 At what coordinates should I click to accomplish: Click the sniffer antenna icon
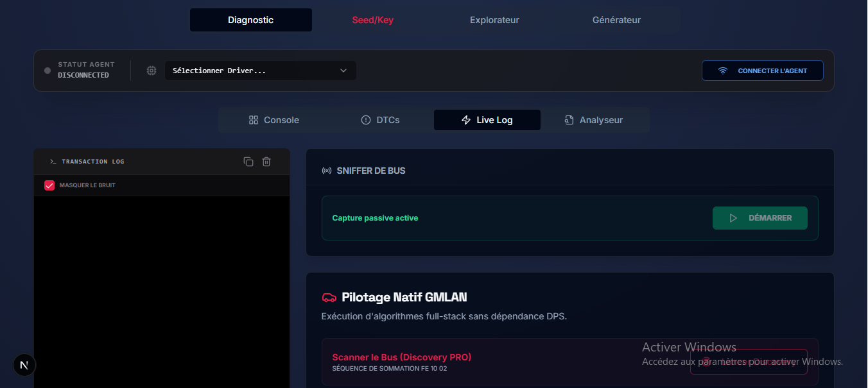coord(327,170)
